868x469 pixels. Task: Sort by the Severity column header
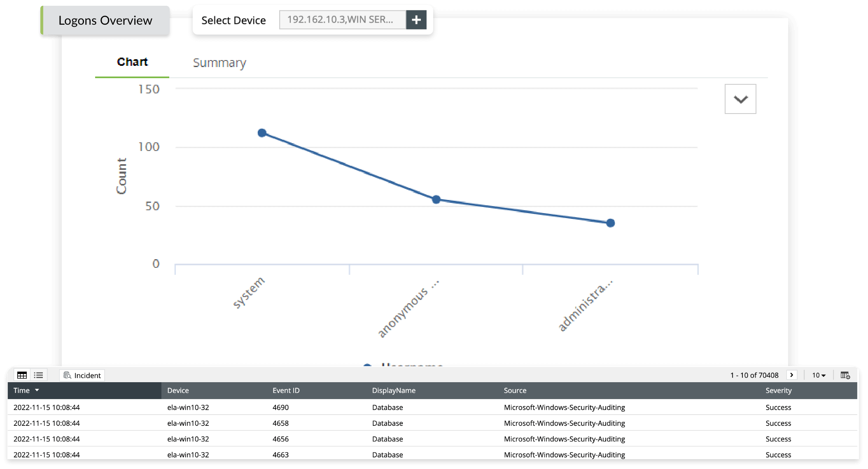point(778,390)
